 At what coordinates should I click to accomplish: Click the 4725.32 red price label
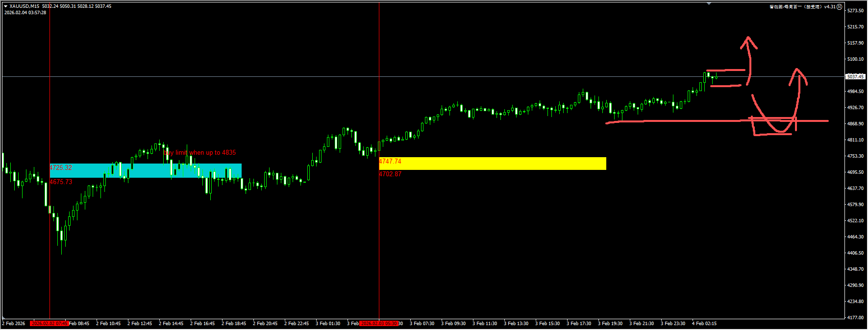pos(61,168)
